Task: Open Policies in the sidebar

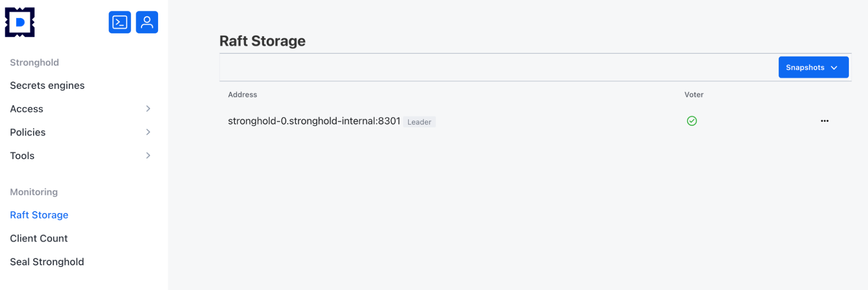Action: point(28,132)
